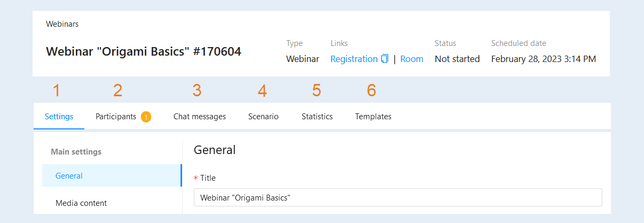Open the Participants tab
Screen dimensions: 644x223
pos(116,116)
